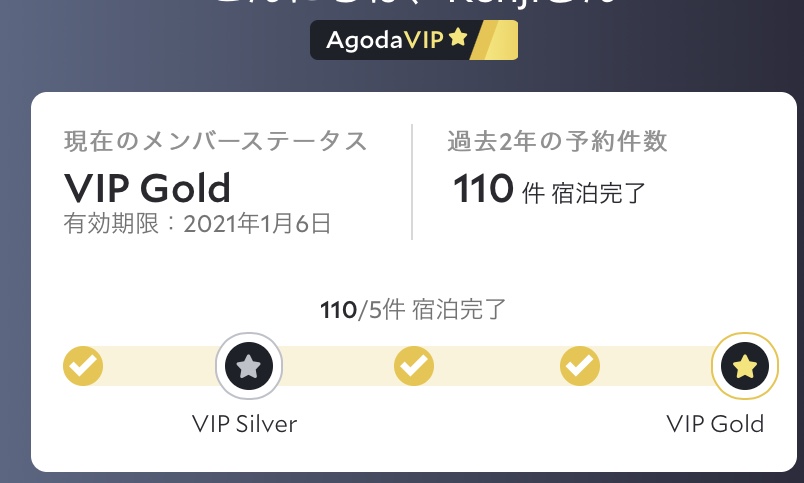Click the AgodaVIP badge text
The width and height of the screenshot is (804, 483).
tap(384, 40)
